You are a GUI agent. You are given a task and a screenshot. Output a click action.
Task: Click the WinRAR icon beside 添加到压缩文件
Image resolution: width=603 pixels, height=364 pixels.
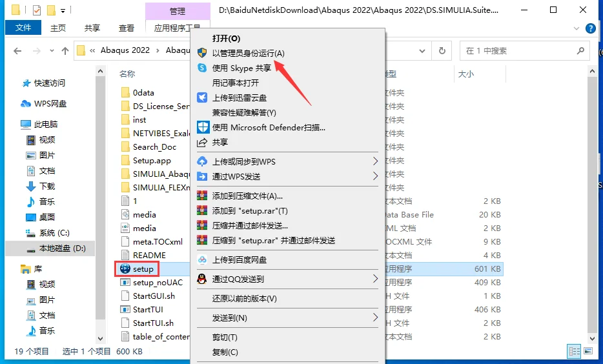[202, 196]
